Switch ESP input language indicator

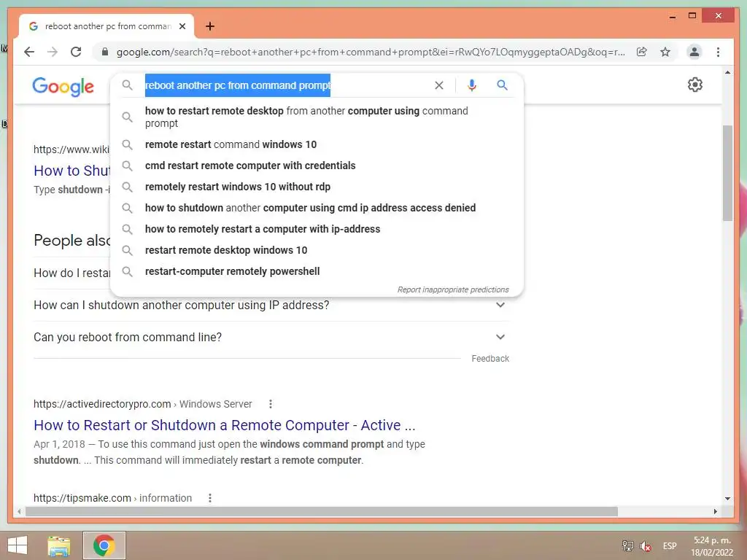670,546
